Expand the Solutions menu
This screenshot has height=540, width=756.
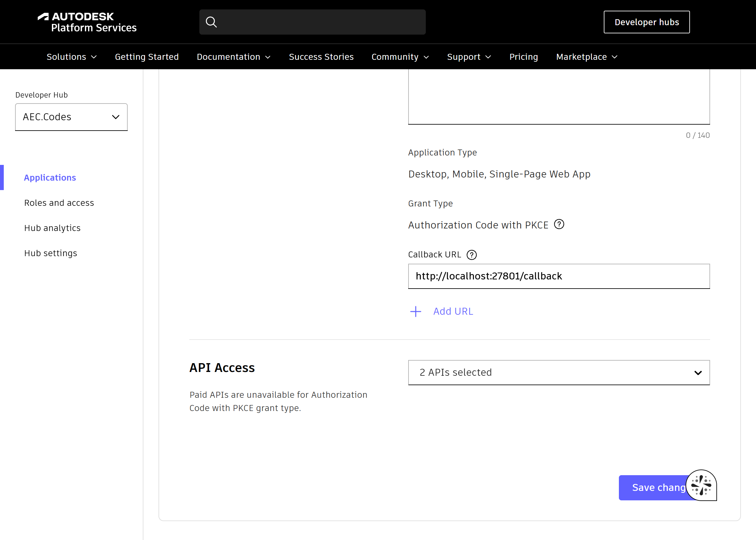(71, 57)
